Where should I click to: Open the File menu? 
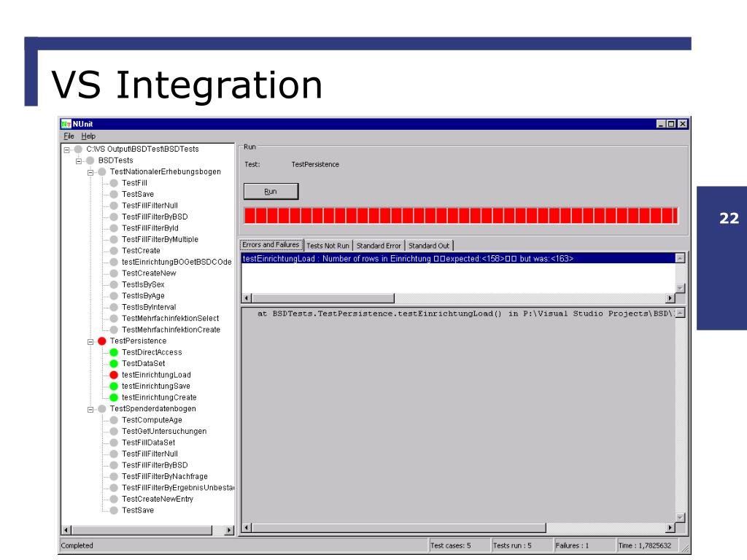(x=69, y=136)
